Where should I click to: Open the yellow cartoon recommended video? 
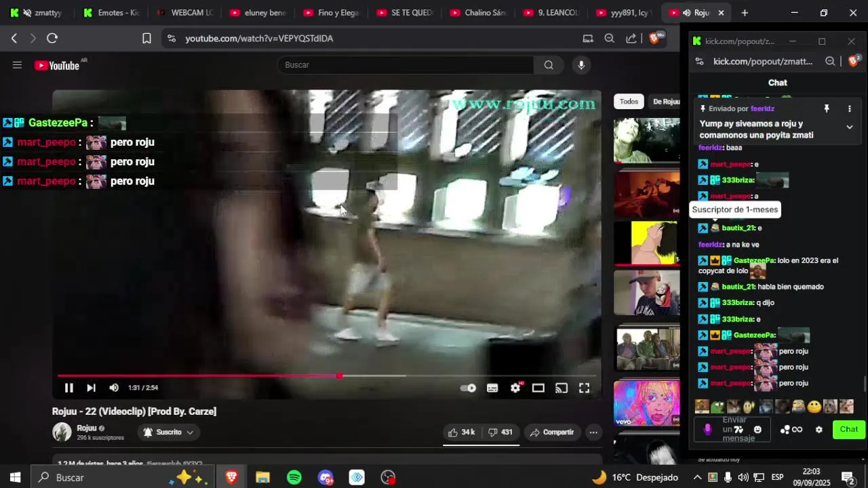pyautogui.click(x=646, y=243)
